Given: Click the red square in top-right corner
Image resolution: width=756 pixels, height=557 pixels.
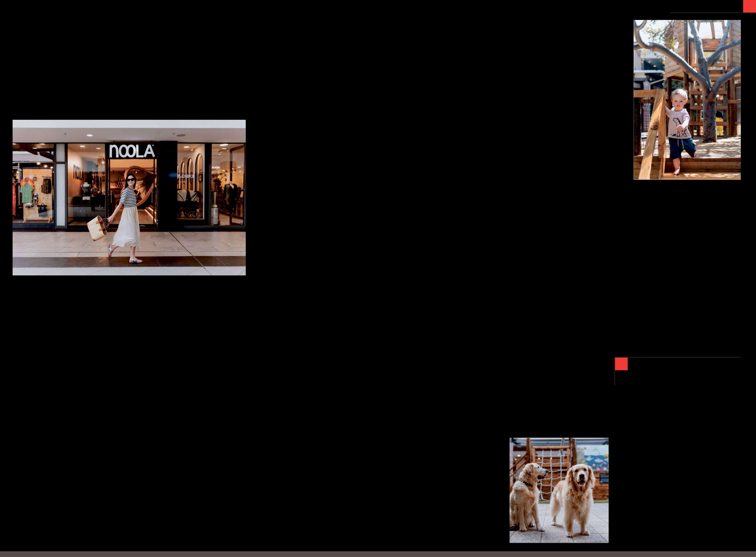Looking at the screenshot, I should 749,6.
